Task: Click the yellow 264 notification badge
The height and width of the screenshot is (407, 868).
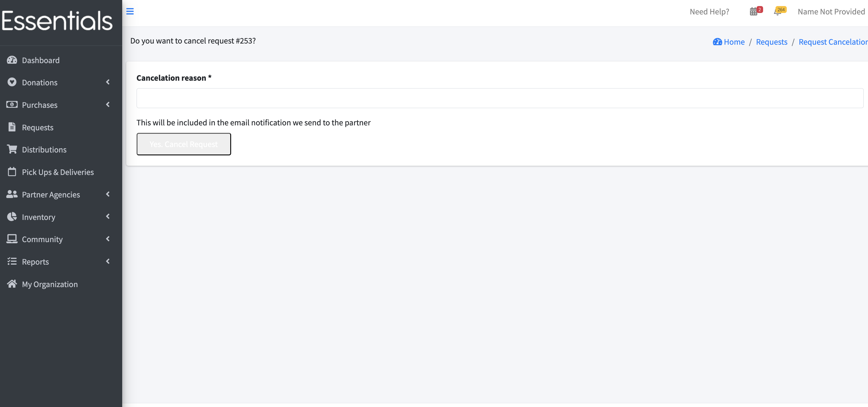Action: click(x=781, y=10)
